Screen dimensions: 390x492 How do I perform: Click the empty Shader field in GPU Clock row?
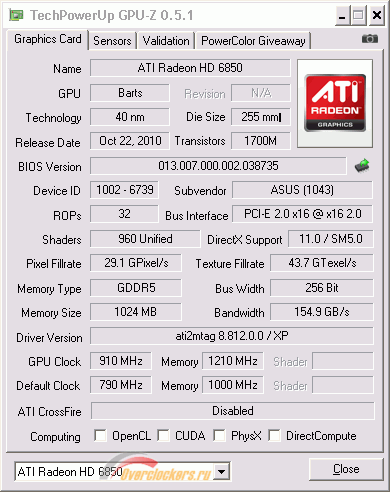[343, 361]
